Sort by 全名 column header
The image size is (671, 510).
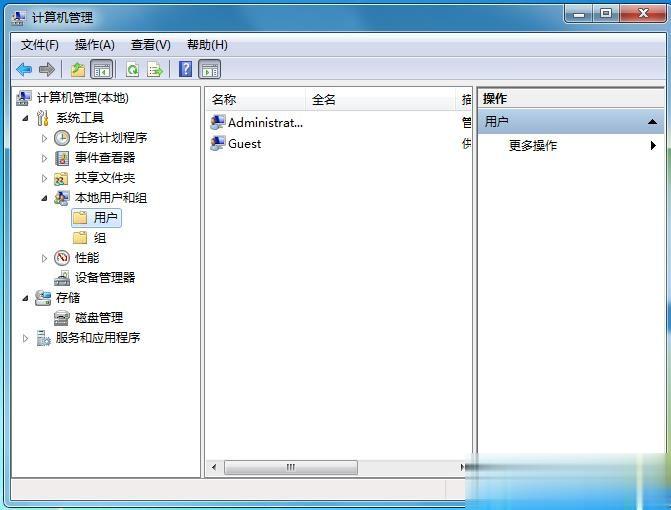tap(380, 100)
